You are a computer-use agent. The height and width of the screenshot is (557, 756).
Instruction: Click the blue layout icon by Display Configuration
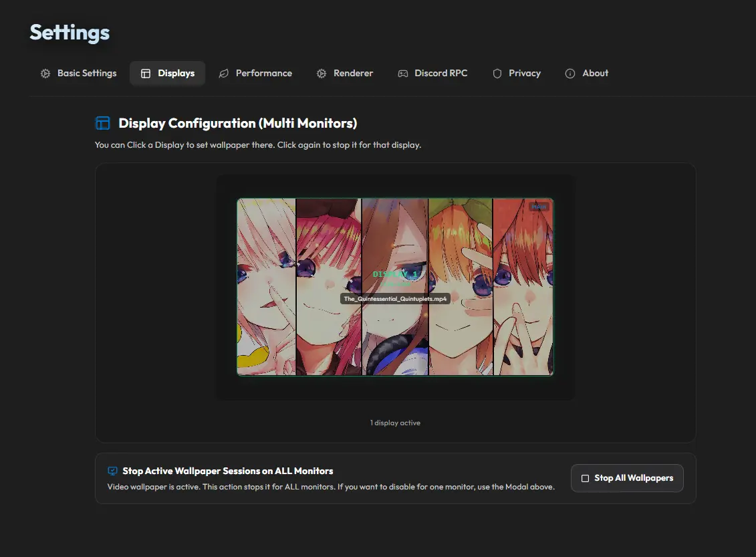(x=103, y=123)
